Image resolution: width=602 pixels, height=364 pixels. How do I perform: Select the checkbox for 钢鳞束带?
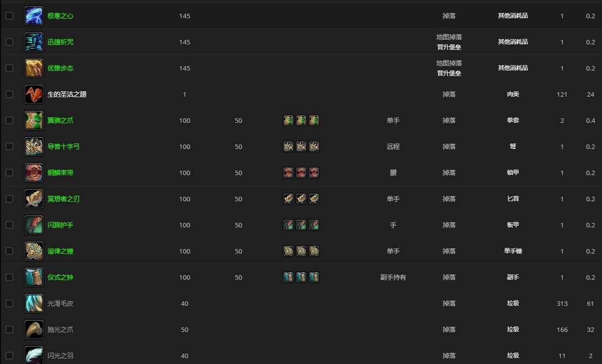pyautogui.click(x=9, y=173)
